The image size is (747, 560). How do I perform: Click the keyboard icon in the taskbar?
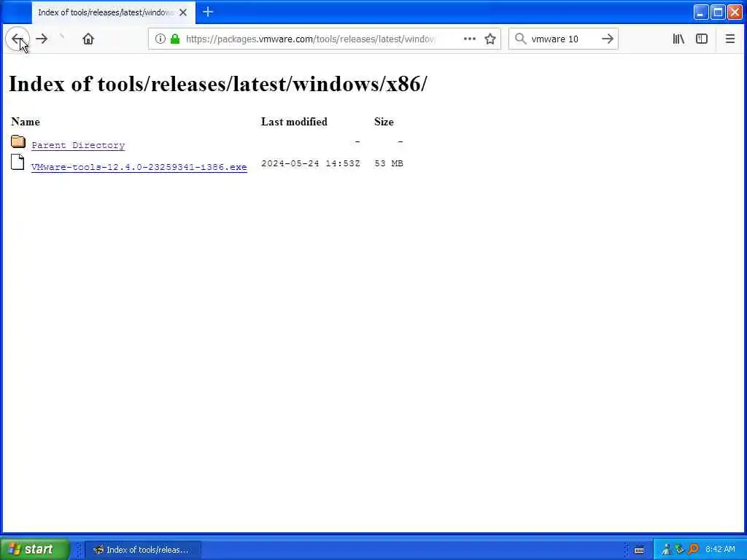coord(639,550)
